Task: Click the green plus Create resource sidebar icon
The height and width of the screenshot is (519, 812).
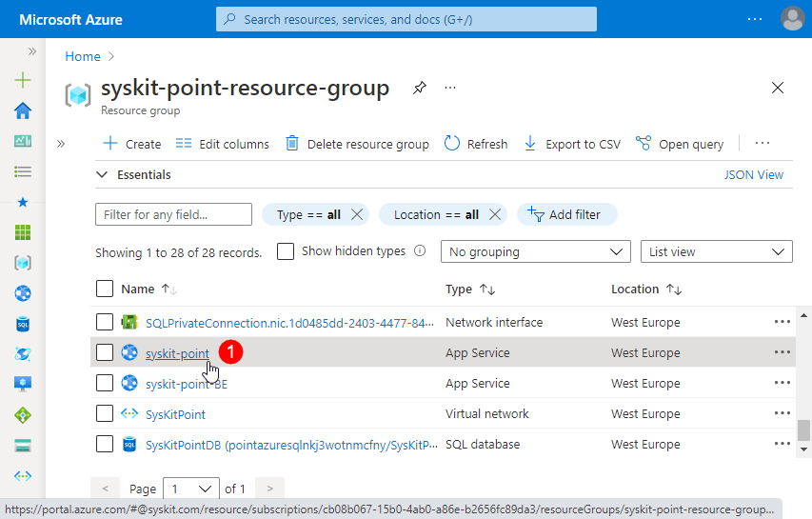Action: point(23,80)
